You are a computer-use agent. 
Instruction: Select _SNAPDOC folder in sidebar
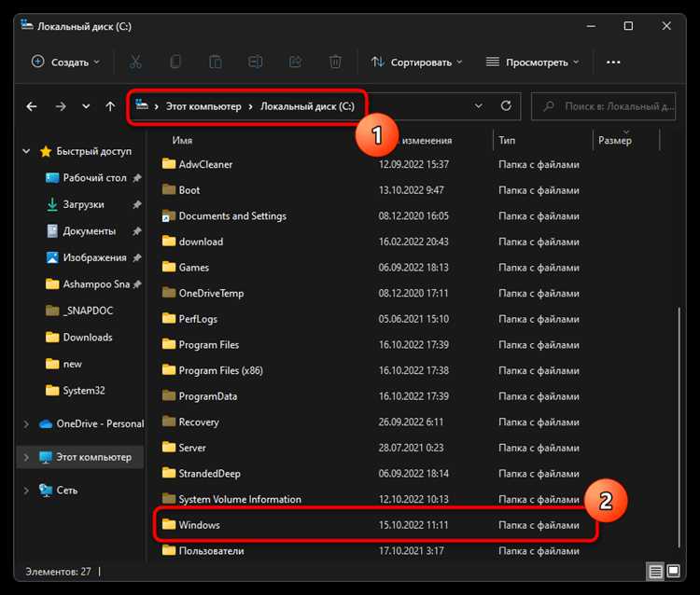point(79,311)
